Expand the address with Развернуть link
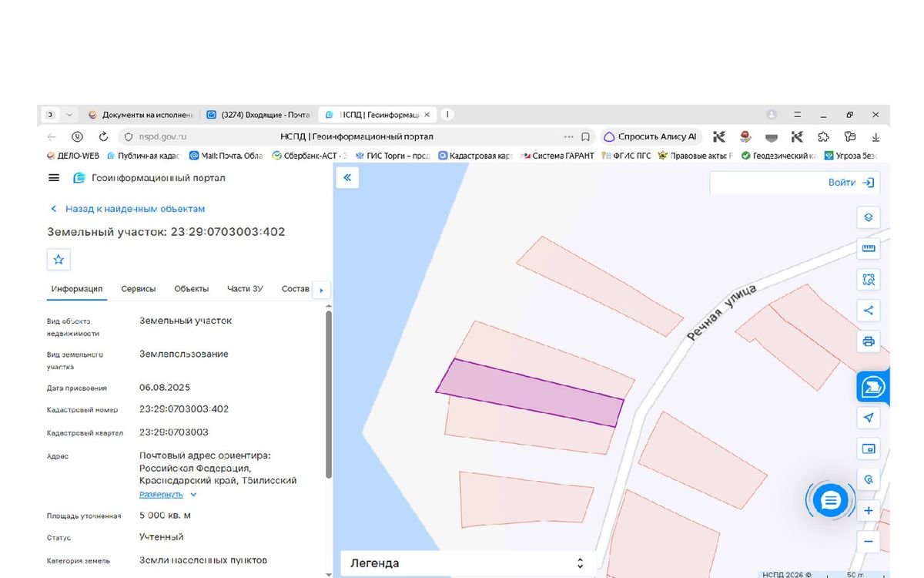 click(x=168, y=495)
